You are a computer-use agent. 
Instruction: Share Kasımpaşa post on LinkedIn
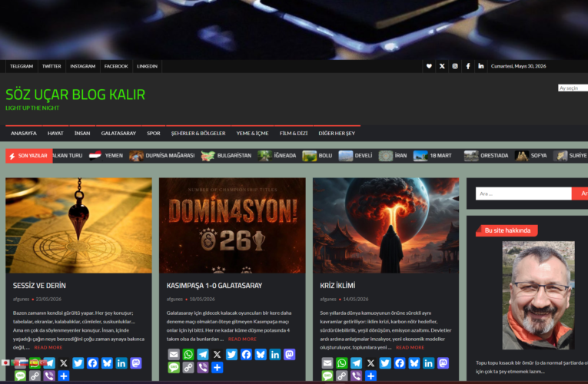click(275, 354)
